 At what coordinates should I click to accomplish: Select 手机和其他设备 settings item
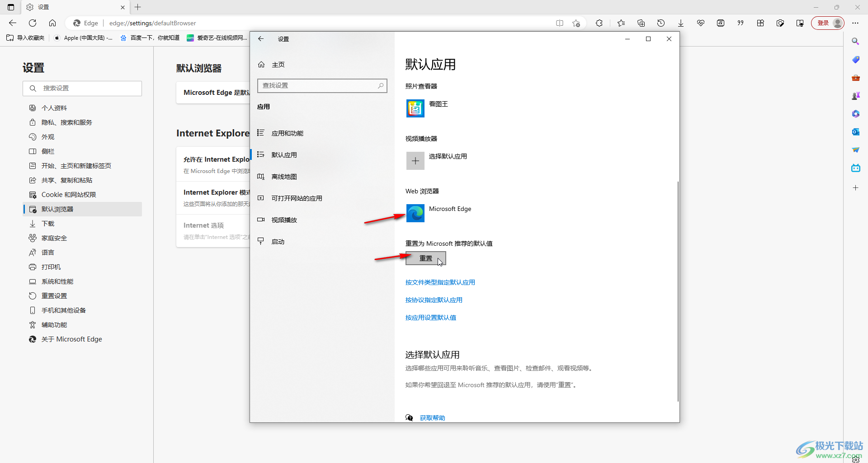82,310
